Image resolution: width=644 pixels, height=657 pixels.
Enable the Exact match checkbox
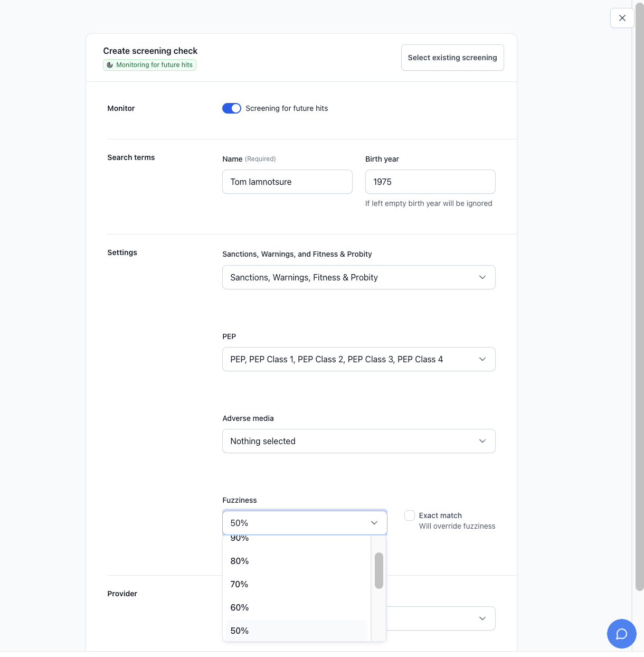(410, 515)
